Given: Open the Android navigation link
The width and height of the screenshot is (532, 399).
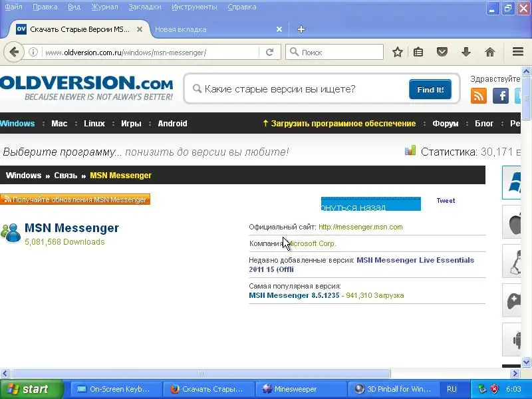Looking at the screenshot, I should 172,123.
